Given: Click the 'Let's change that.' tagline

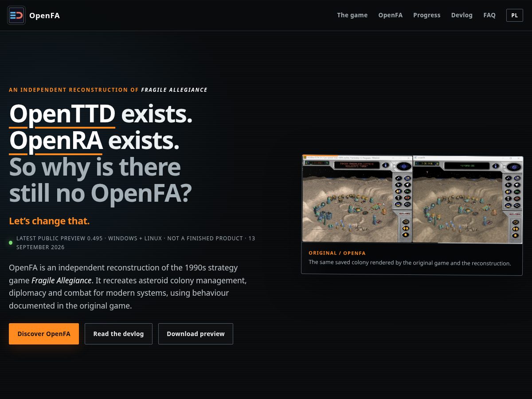Looking at the screenshot, I should pos(49,221).
